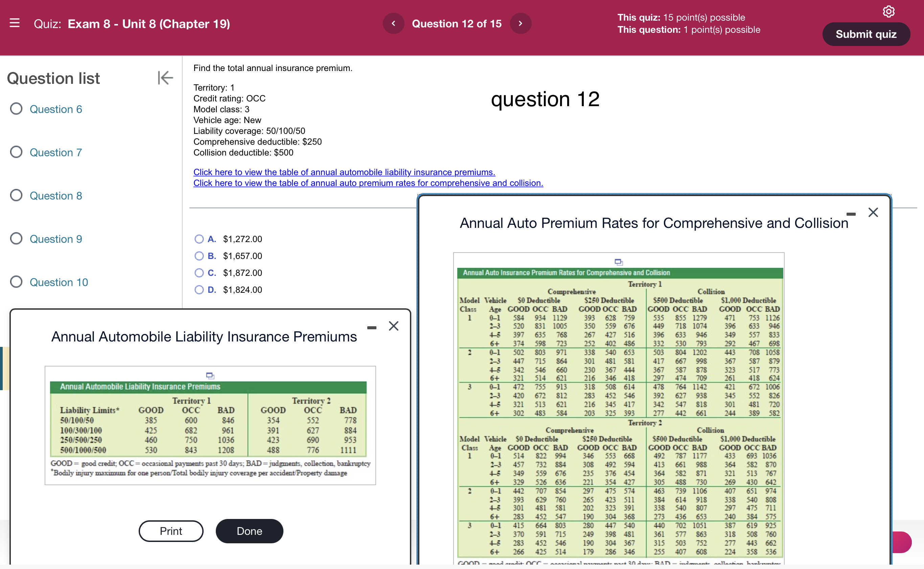Select answer A, $1,272.00
Screen dimensions: 924x569
click(x=199, y=239)
